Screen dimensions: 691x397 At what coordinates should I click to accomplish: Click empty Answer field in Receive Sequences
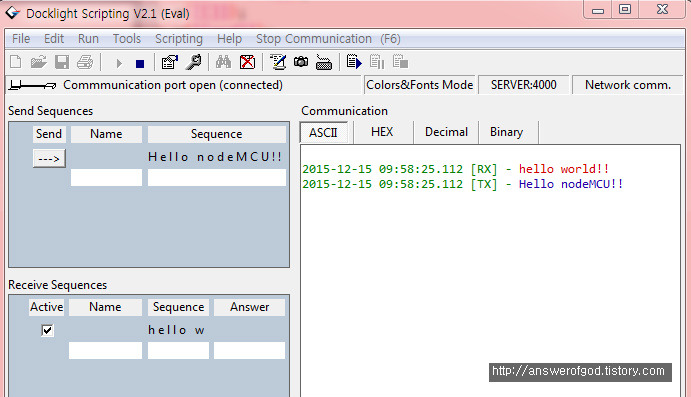pyautogui.click(x=249, y=351)
